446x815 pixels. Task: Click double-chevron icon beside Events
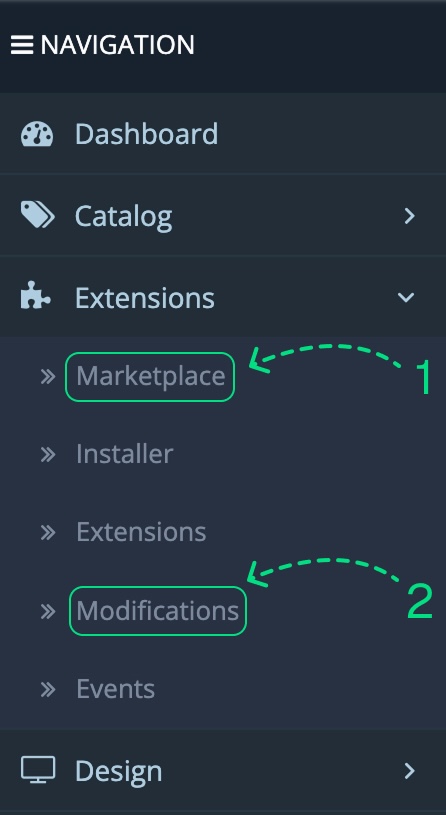tap(48, 689)
